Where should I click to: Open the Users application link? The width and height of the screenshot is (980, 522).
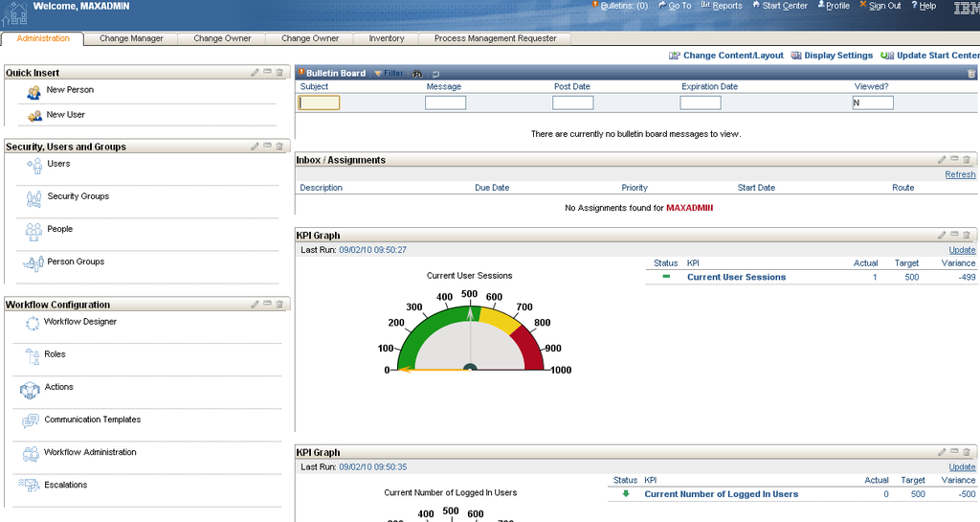pos(58,164)
